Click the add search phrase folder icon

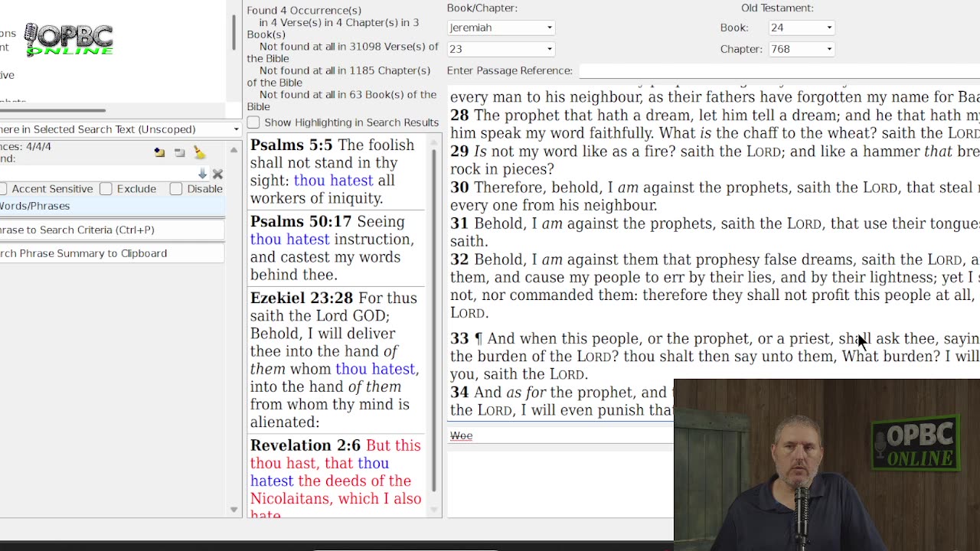tap(159, 153)
